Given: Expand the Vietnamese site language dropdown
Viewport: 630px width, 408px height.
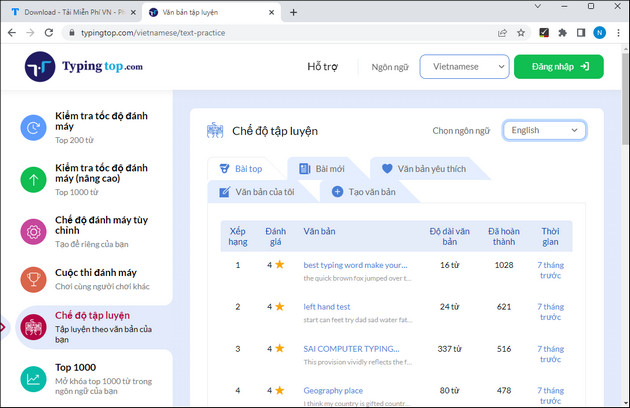Looking at the screenshot, I should [464, 67].
